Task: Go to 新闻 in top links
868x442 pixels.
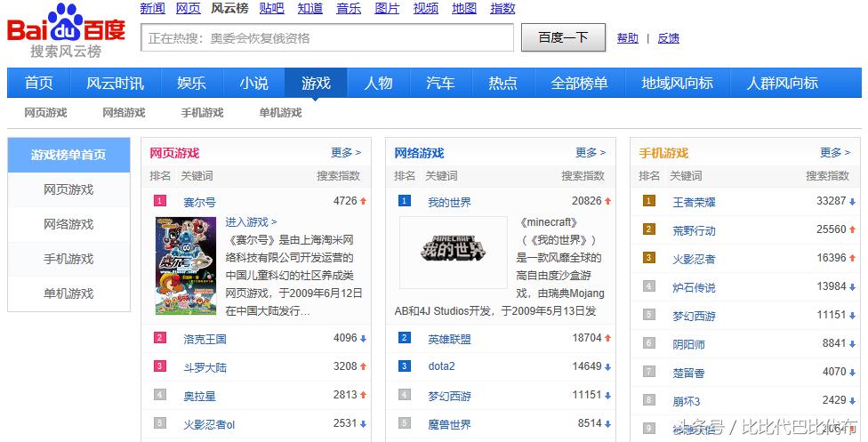Action: (x=153, y=8)
